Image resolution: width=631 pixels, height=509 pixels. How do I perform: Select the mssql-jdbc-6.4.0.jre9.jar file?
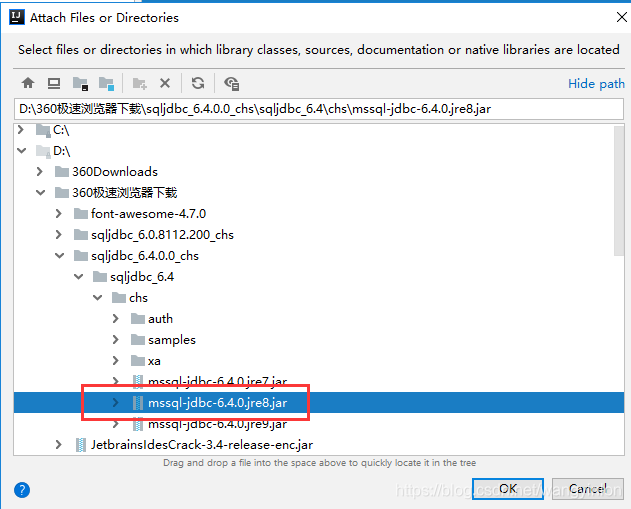point(319,424)
